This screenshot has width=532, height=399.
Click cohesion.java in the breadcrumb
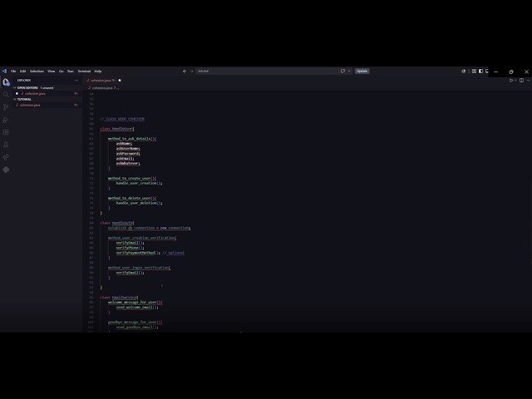(102, 88)
